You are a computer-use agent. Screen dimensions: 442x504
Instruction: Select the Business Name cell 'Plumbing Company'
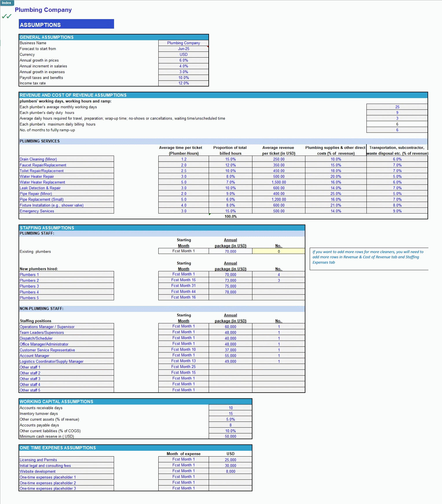point(184,43)
